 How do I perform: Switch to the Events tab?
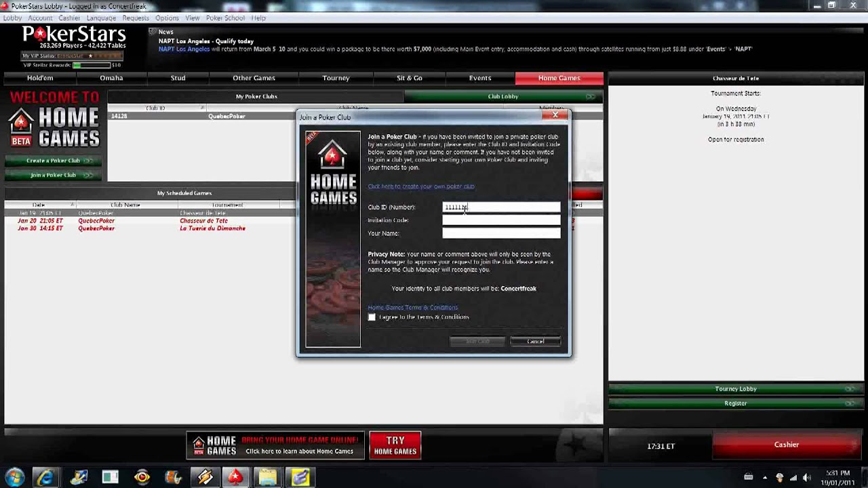tap(480, 78)
